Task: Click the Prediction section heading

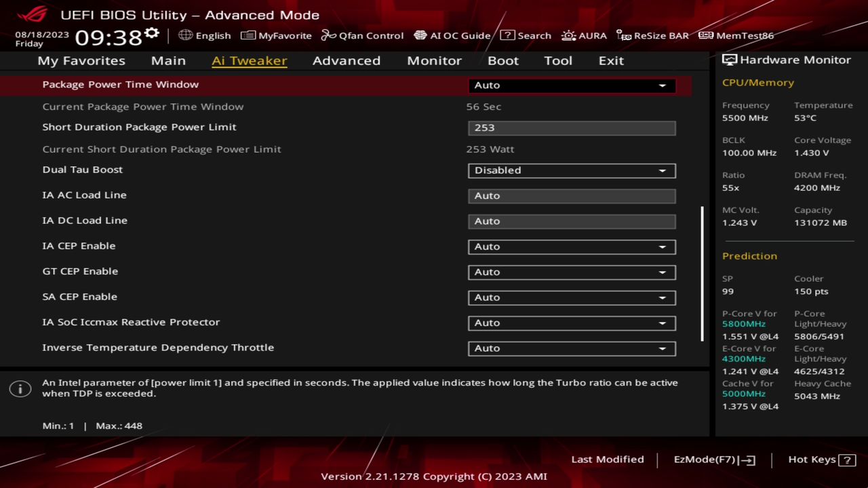Action: (749, 256)
